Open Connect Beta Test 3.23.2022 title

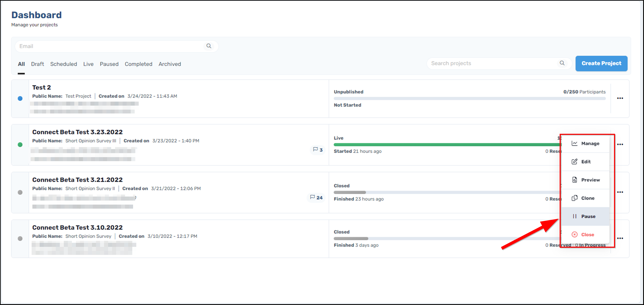(x=77, y=132)
